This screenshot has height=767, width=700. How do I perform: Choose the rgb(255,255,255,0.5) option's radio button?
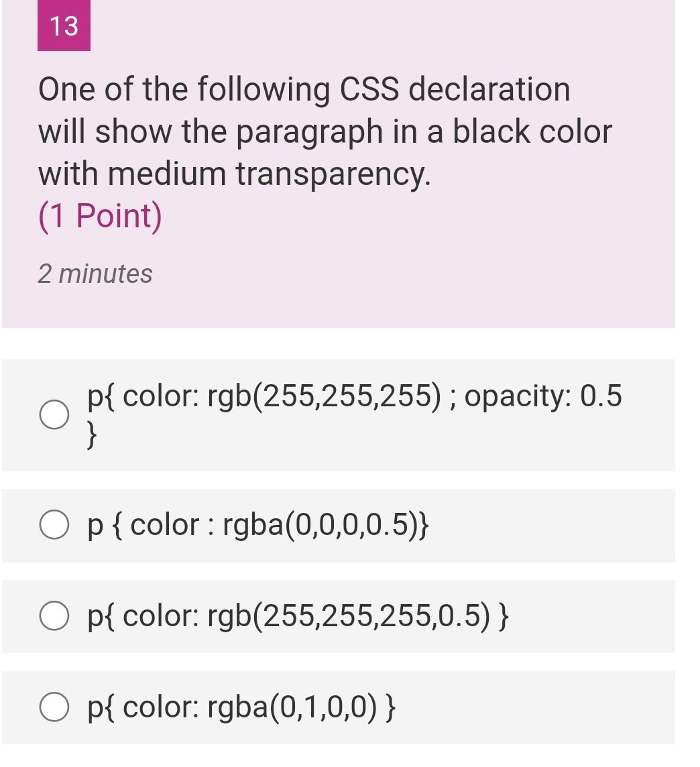pyautogui.click(x=56, y=615)
